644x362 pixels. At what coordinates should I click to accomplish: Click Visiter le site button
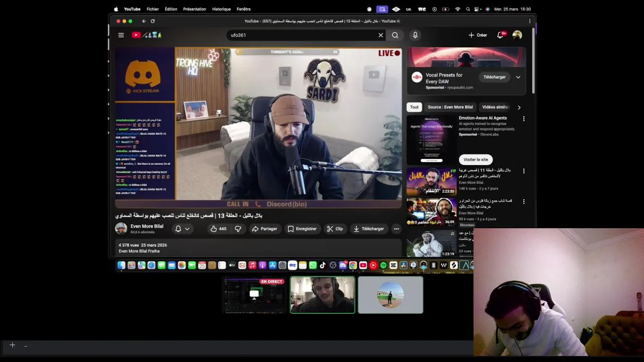[x=475, y=159]
